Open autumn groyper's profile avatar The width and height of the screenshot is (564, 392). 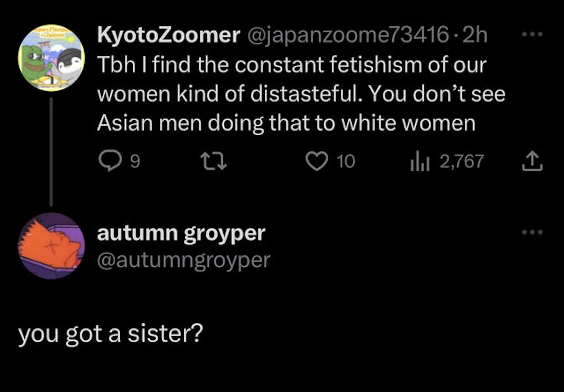[x=52, y=246]
